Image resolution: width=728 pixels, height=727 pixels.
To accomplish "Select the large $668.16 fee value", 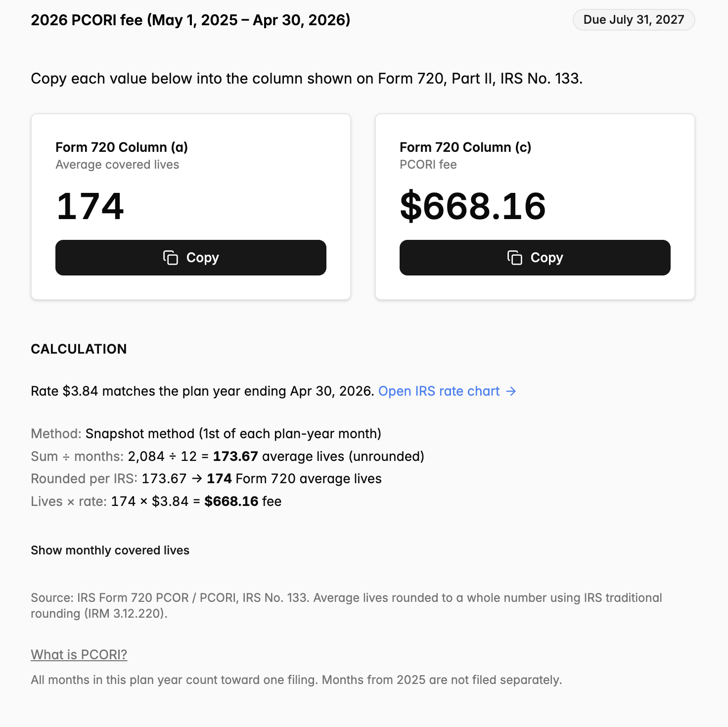I will pos(473,206).
